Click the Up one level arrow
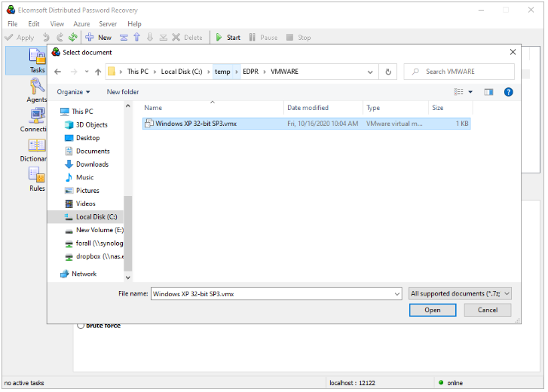The height and width of the screenshot is (392, 548). point(97,72)
